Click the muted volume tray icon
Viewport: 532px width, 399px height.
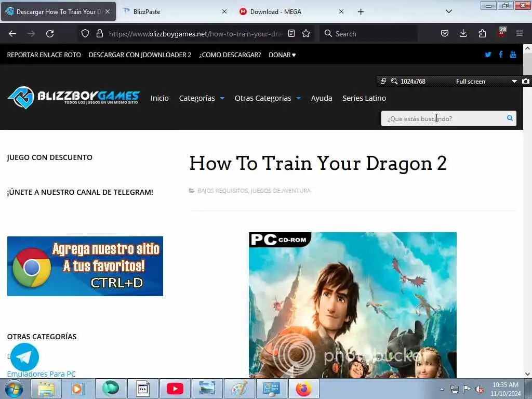tap(480, 390)
